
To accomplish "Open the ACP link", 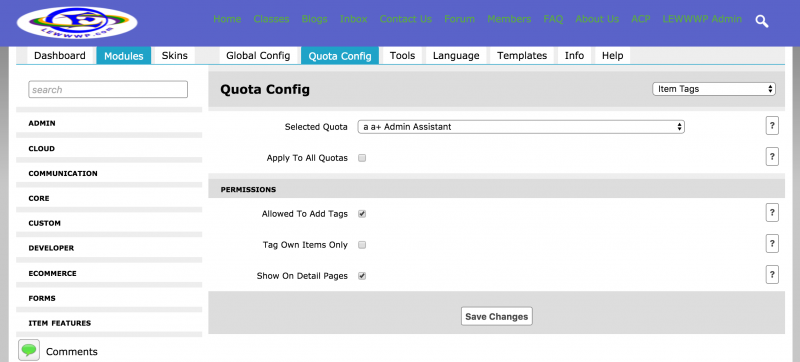I will click(x=641, y=19).
